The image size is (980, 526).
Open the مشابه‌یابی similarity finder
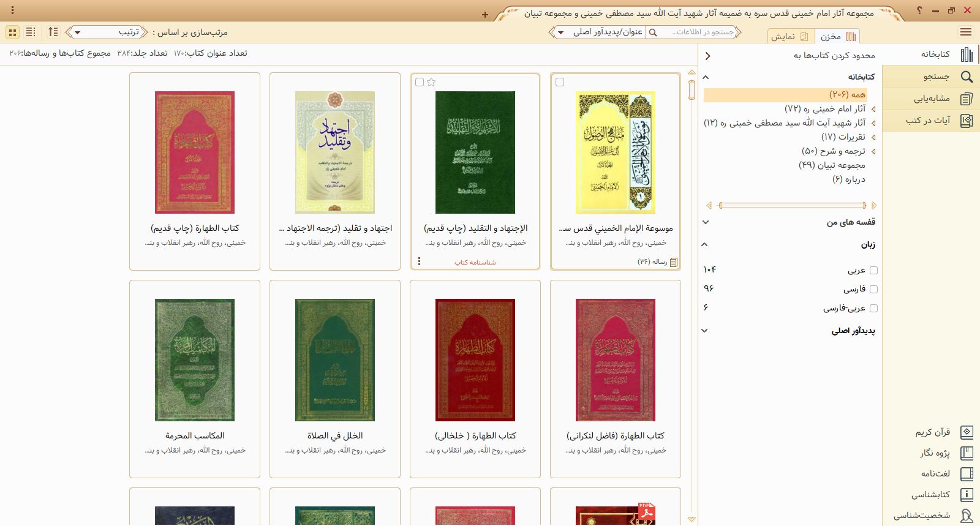click(931, 99)
